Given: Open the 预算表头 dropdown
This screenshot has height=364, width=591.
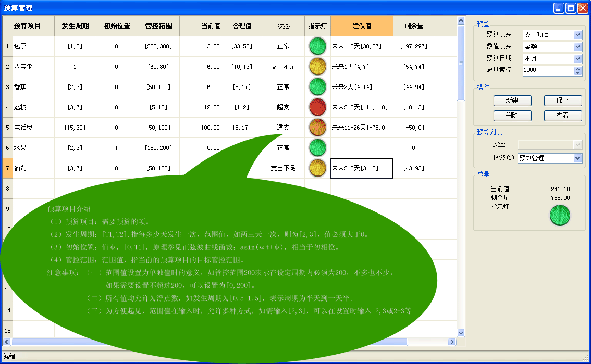Looking at the screenshot, I should point(577,35).
